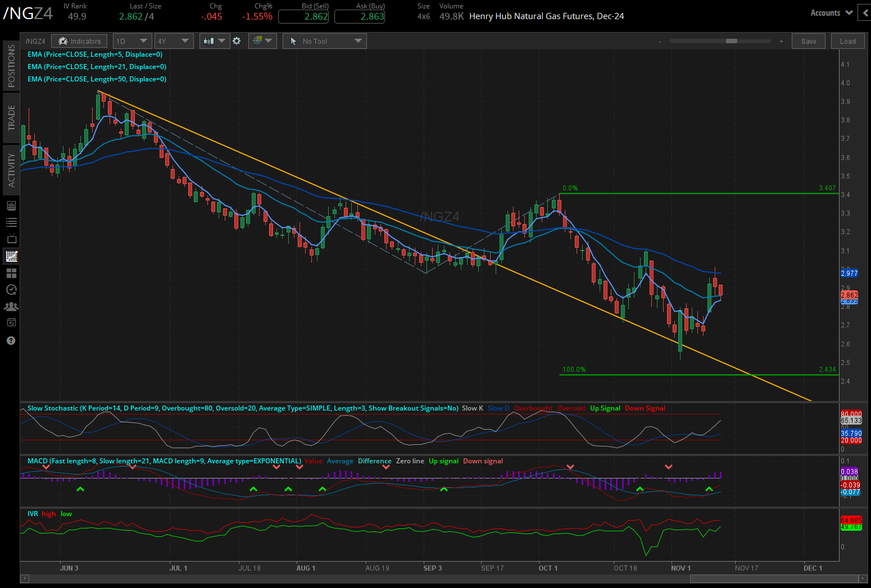The width and height of the screenshot is (871, 588).
Task: Open the No Tool drawing dropdown
Action: [325, 41]
